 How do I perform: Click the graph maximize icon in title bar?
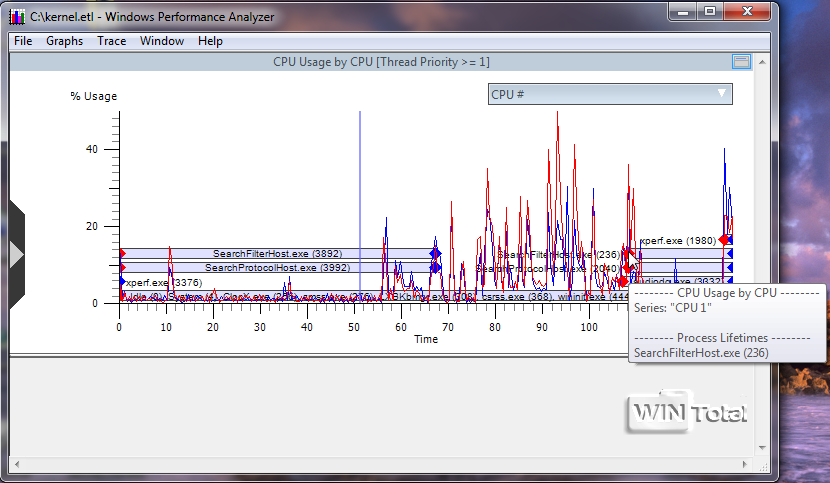(741, 62)
